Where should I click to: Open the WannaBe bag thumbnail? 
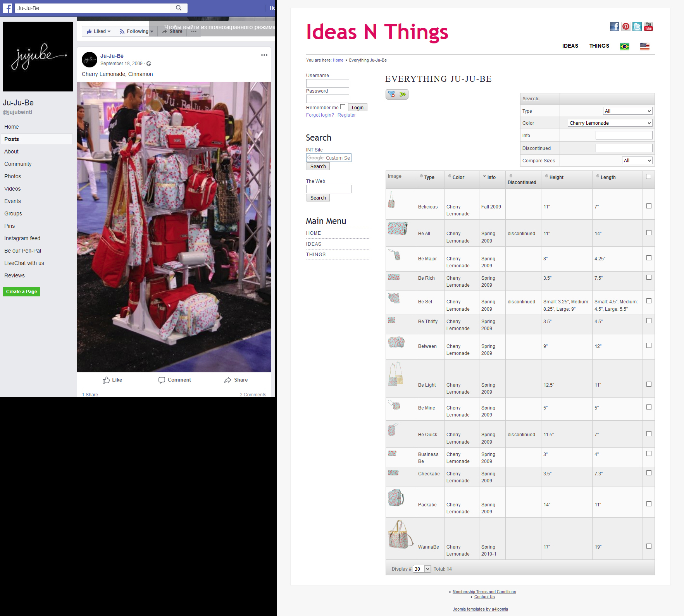[401, 534]
